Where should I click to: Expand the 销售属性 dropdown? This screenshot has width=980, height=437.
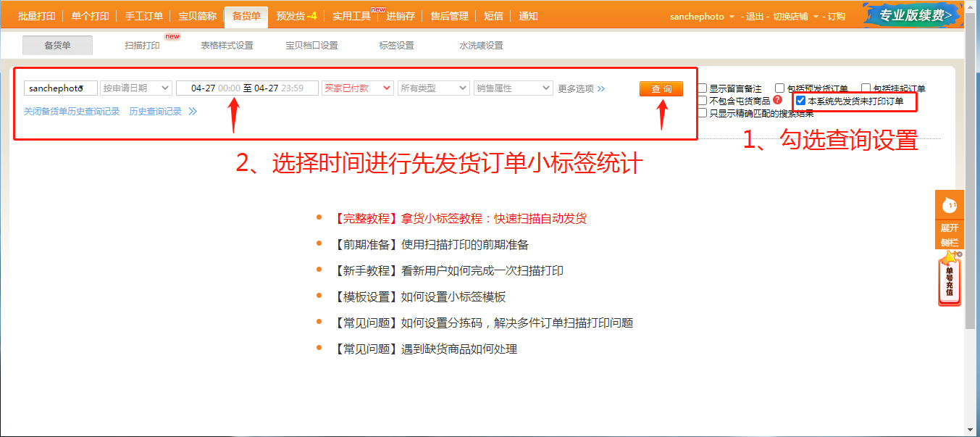pyautogui.click(x=514, y=88)
